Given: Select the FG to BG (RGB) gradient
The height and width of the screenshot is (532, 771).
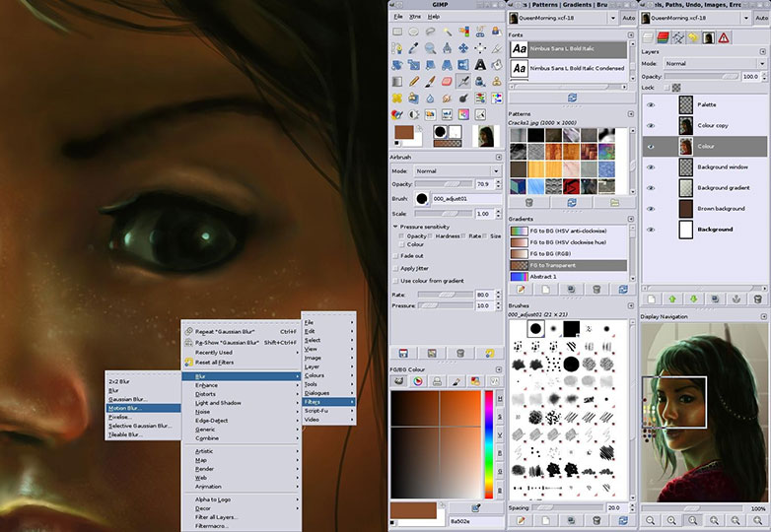Looking at the screenshot, I should pyautogui.click(x=569, y=254).
